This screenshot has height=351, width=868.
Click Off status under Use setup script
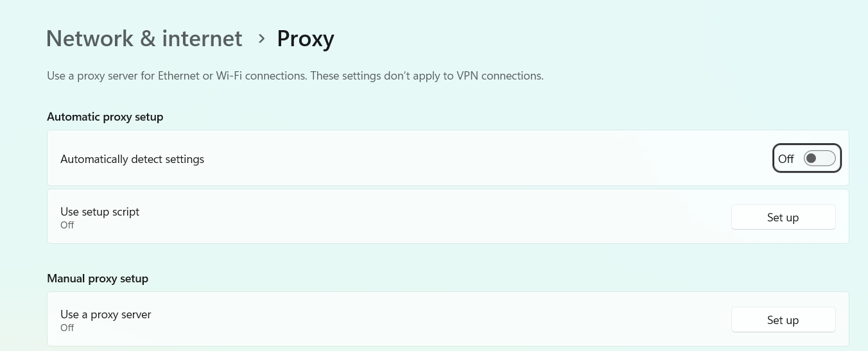point(67,225)
